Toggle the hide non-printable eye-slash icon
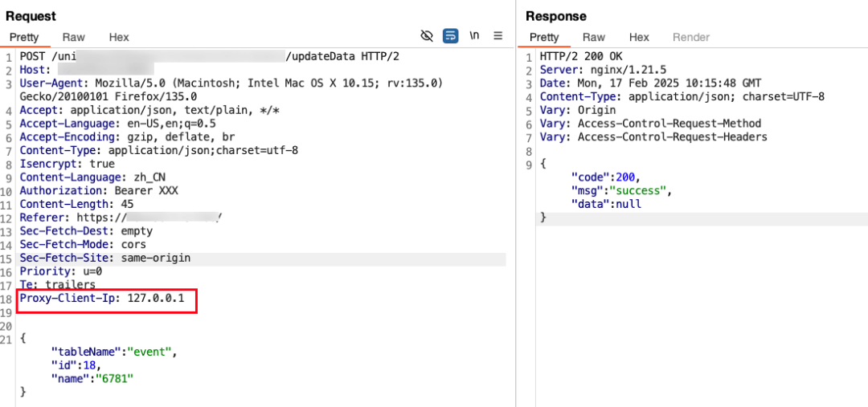This screenshot has width=868, height=407. tap(426, 36)
